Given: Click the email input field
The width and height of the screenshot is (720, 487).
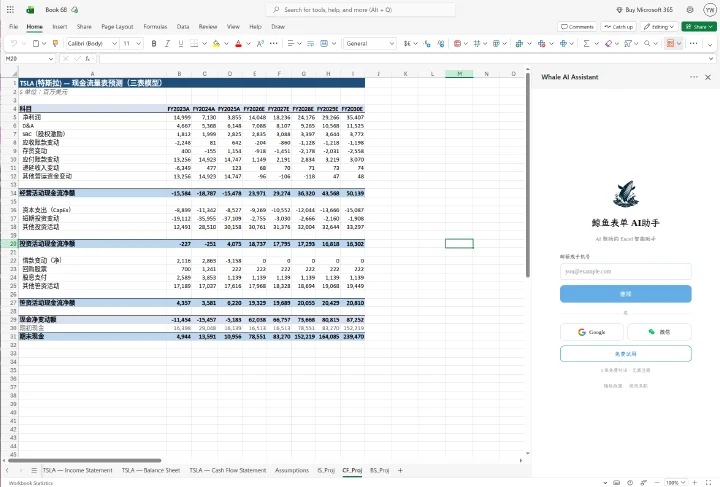Looking at the screenshot, I should 625,271.
